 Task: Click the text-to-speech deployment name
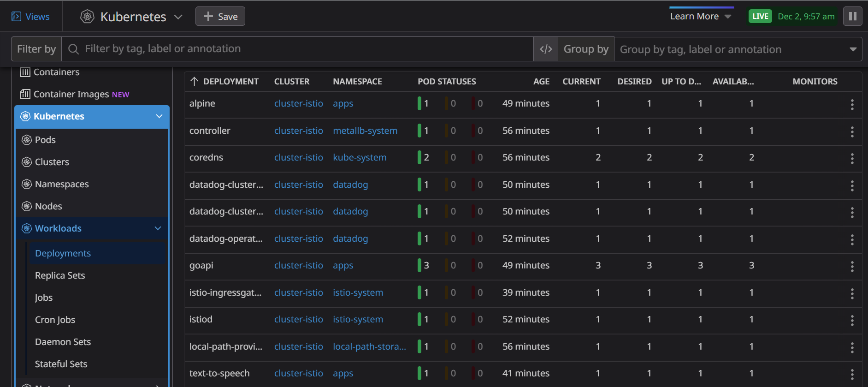pyautogui.click(x=219, y=373)
